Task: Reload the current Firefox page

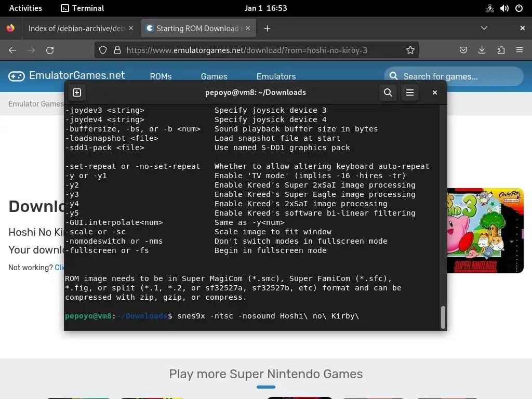Action: tap(50, 50)
